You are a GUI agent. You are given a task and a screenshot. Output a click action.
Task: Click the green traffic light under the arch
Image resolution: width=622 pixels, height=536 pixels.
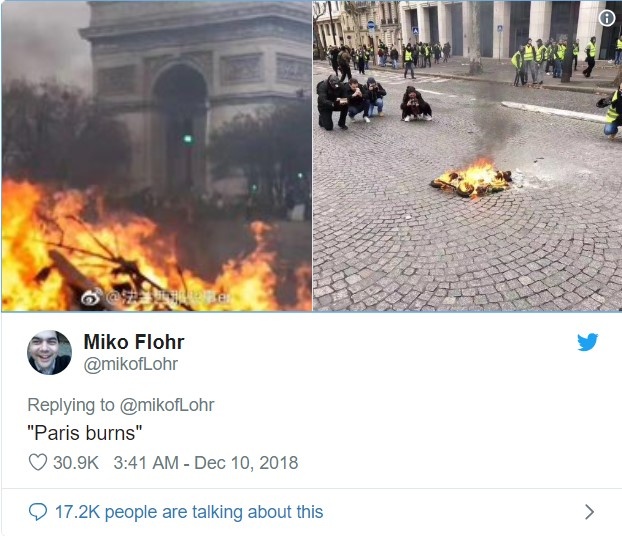[188, 139]
